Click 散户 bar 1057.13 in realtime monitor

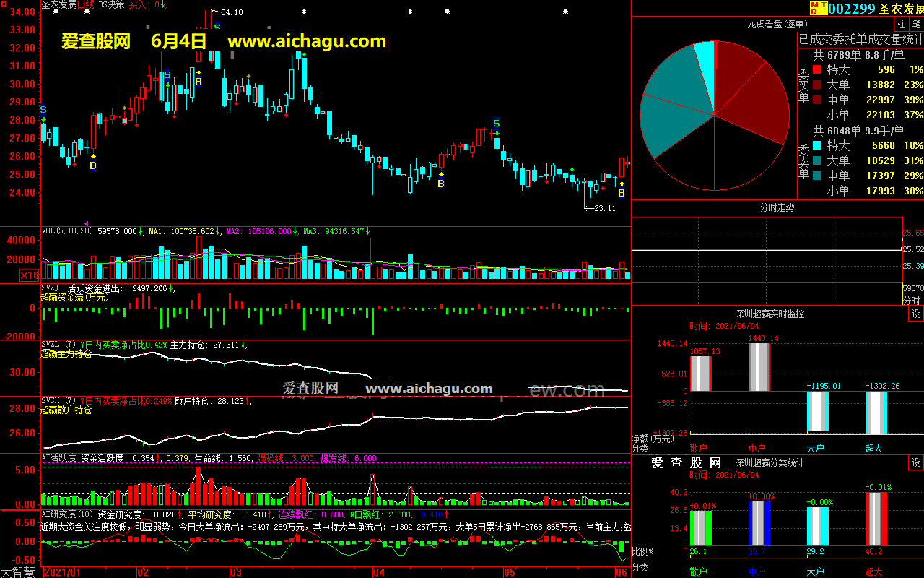point(701,374)
